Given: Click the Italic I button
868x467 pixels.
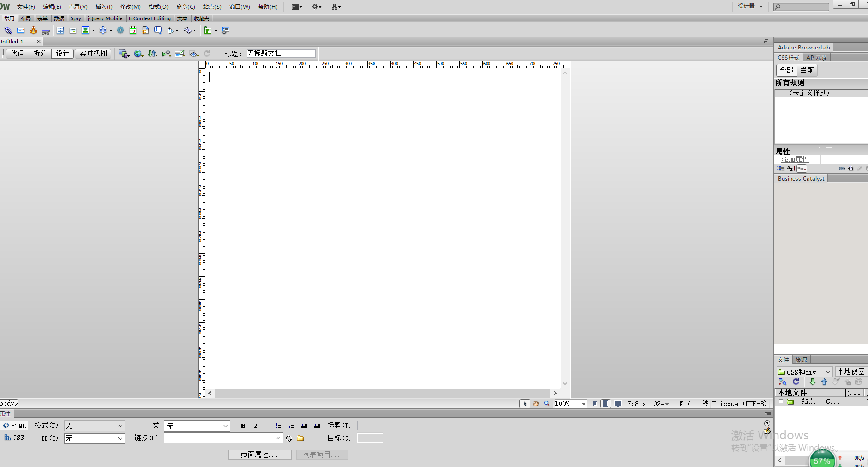Looking at the screenshot, I should (x=256, y=426).
